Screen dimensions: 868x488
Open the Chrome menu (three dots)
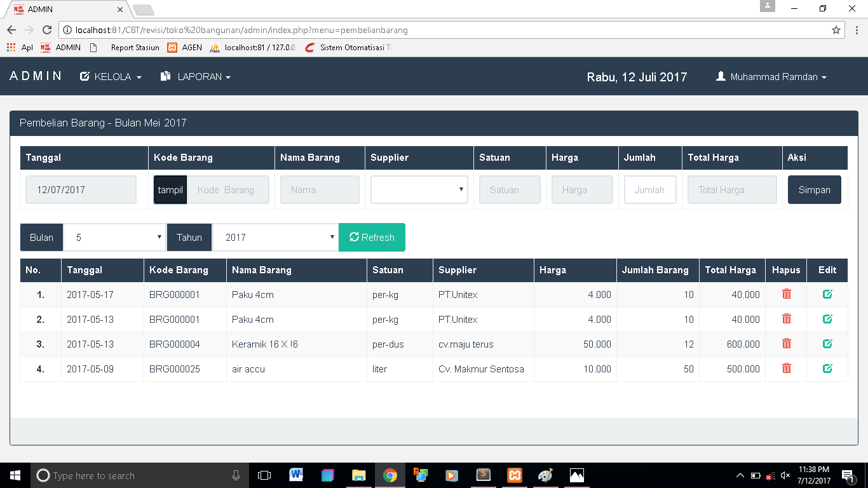point(856,30)
